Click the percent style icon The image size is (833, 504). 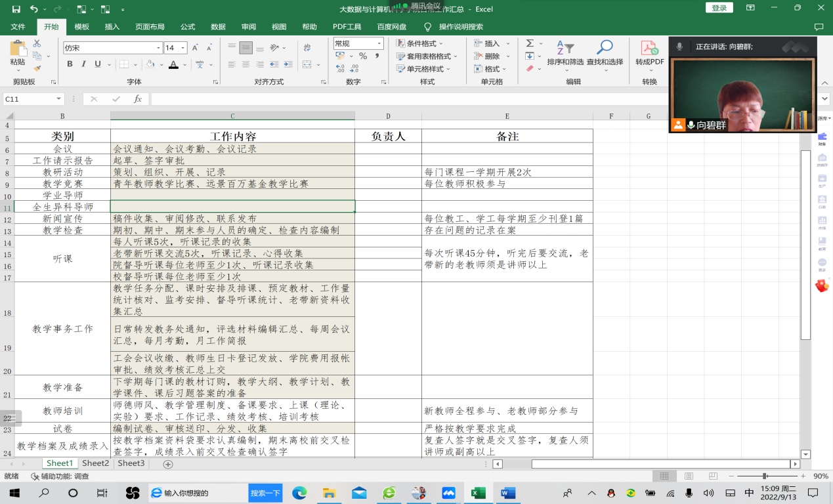[x=363, y=56]
